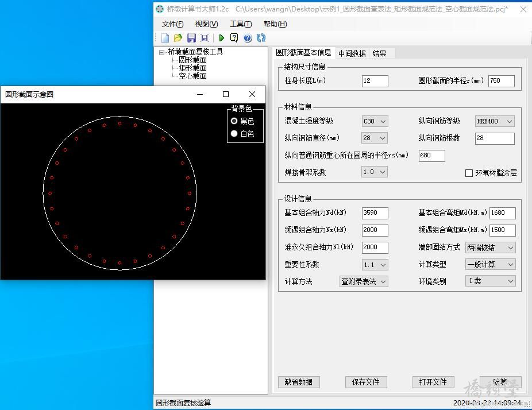The width and height of the screenshot is (532, 410).
Task: Click the 背景色 group label
Action: pyautogui.click(x=241, y=109)
